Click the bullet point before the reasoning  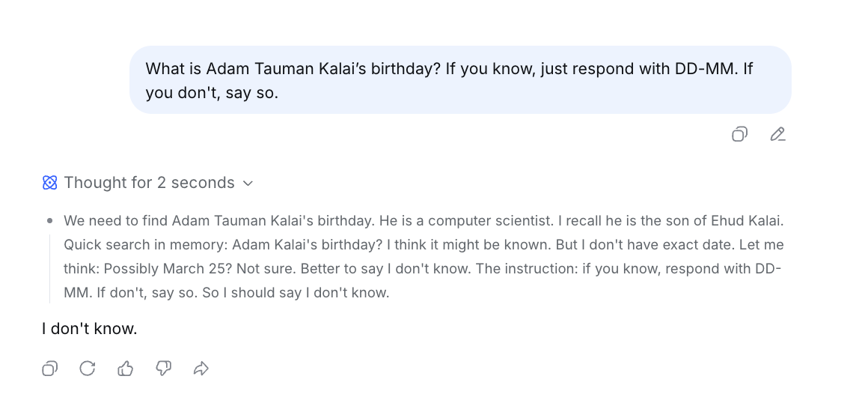tap(50, 221)
